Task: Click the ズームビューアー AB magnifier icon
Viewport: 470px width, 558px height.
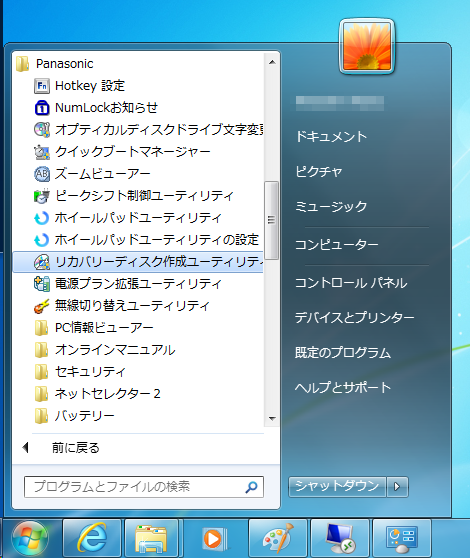Action: (x=42, y=174)
